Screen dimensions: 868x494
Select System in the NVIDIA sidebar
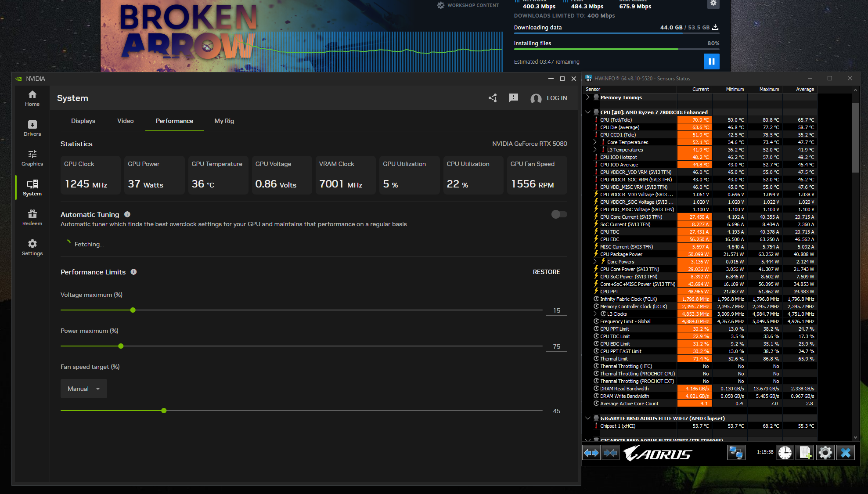pyautogui.click(x=32, y=188)
